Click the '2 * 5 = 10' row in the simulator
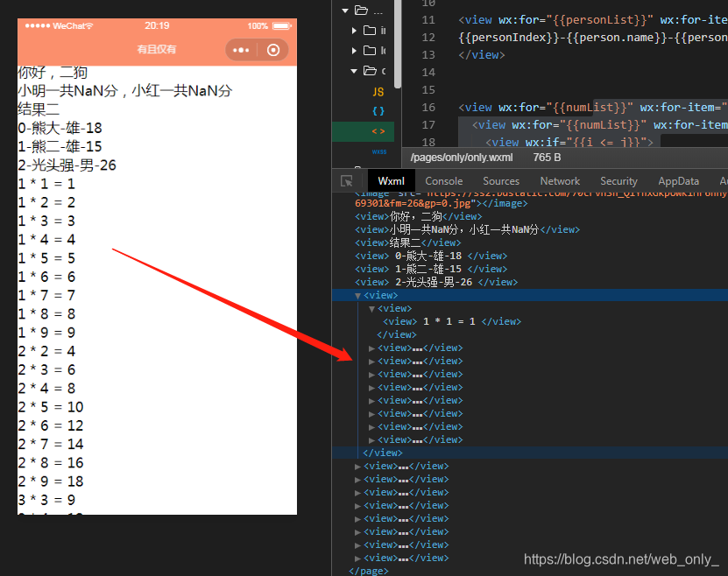The width and height of the screenshot is (728, 576). [x=51, y=407]
